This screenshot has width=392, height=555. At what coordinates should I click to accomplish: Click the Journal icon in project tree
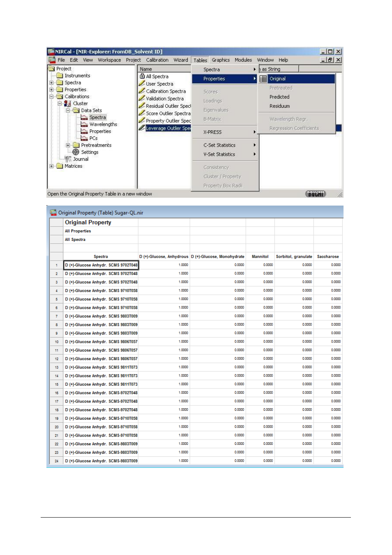pos(68,159)
